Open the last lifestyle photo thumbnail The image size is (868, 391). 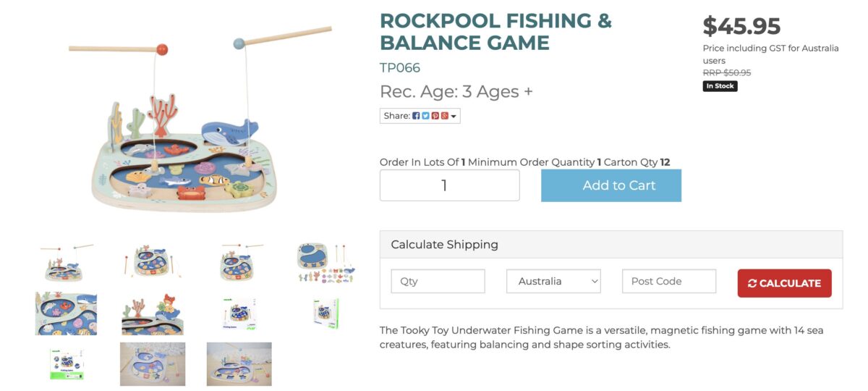coord(239,363)
